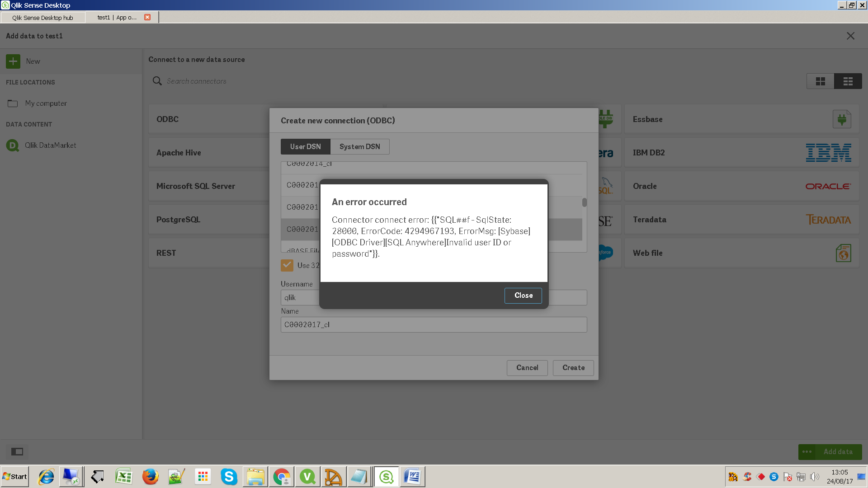This screenshot has height=488, width=868.
Task: Open Excel from the taskbar
Action: pyautogui.click(x=123, y=477)
